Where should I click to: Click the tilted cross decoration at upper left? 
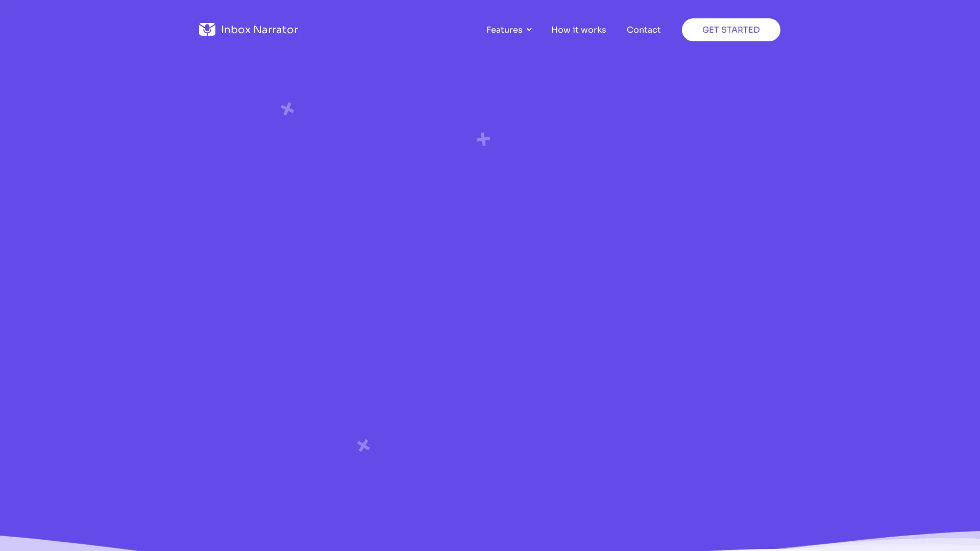(287, 109)
